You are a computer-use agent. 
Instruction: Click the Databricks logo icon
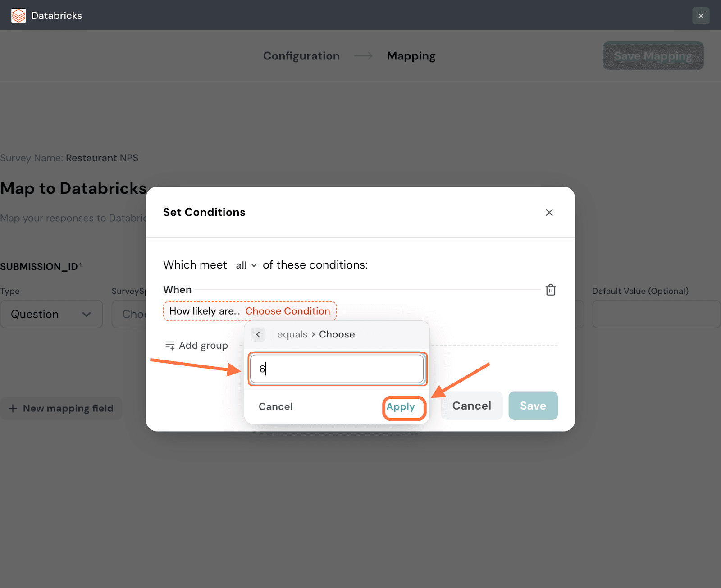pyautogui.click(x=18, y=15)
